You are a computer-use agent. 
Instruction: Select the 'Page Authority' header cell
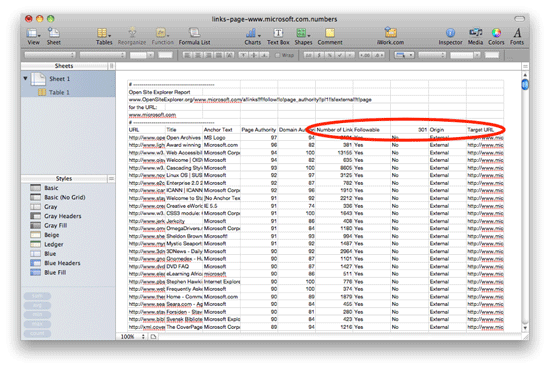click(x=259, y=130)
